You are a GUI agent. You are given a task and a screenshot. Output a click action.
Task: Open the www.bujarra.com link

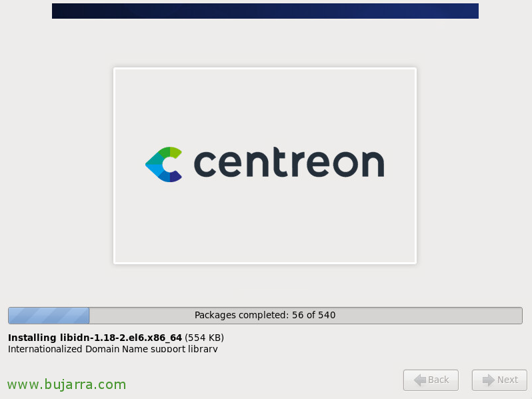coord(67,384)
